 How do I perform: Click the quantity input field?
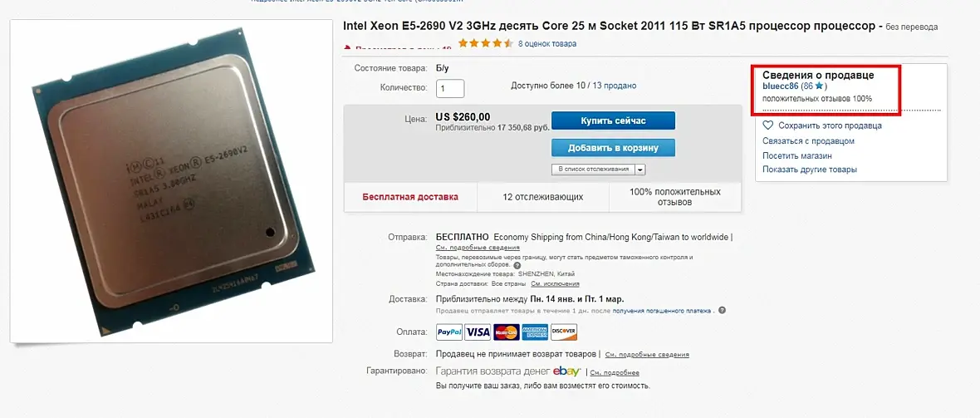pos(450,88)
